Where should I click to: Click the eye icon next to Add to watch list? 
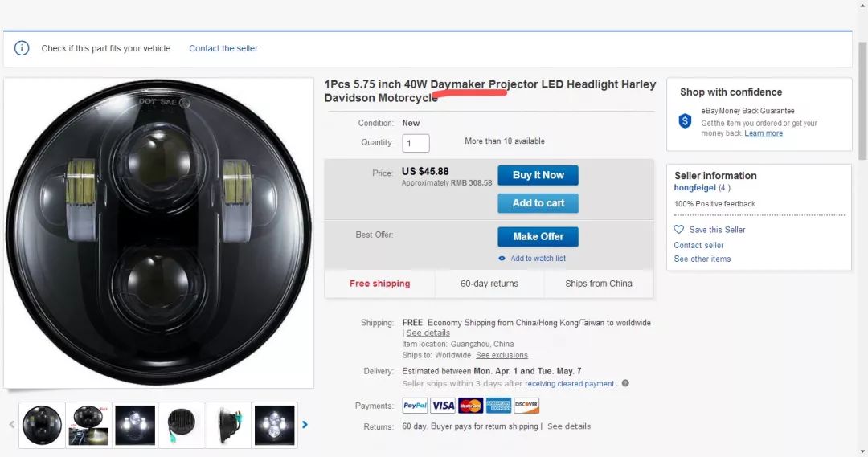502,259
